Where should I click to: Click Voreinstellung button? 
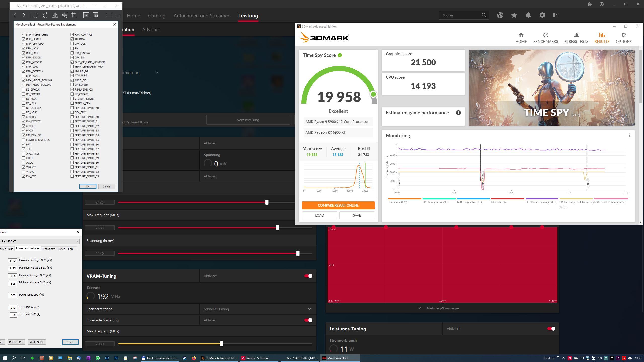(248, 120)
